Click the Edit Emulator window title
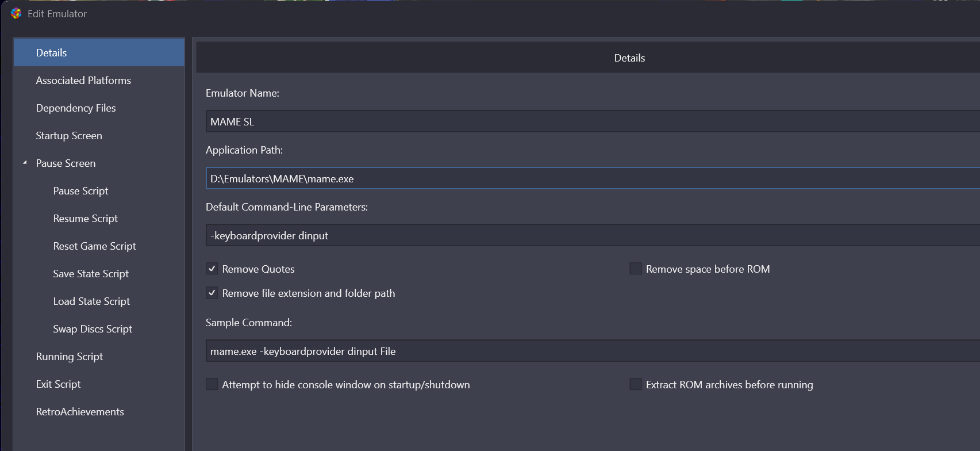Image resolution: width=980 pixels, height=451 pixels. [57, 14]
